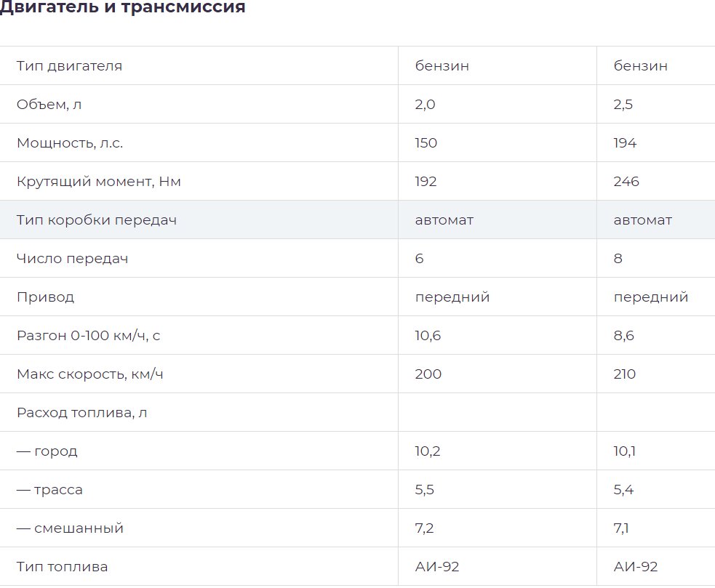Click the 'Макс скорость, км/ч' label

(90, 374)
